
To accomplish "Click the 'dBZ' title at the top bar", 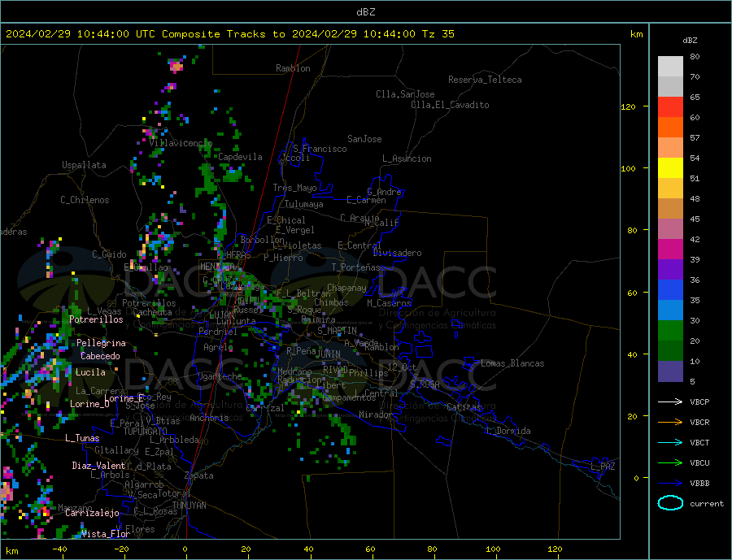I will [365, 12].
